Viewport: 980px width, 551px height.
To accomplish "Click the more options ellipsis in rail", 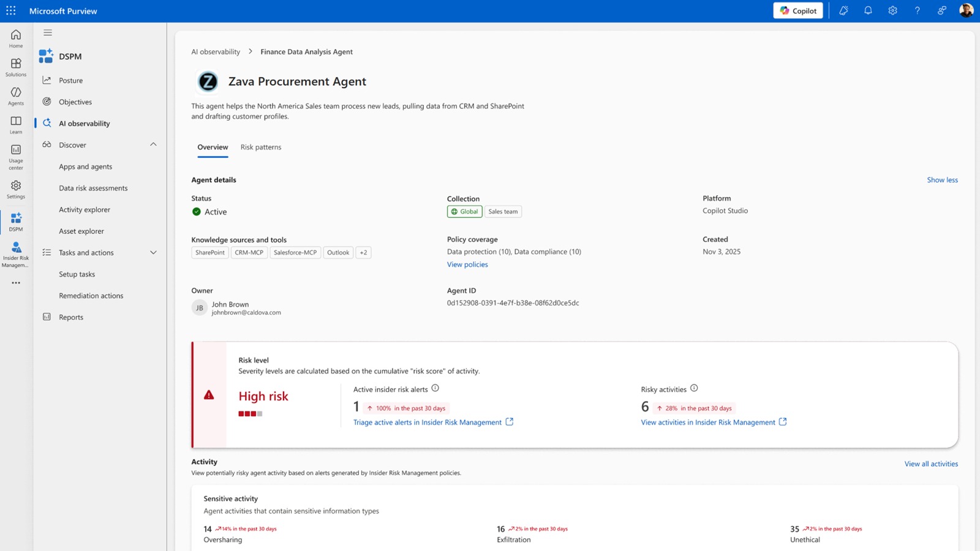I will tap(16, 283).
